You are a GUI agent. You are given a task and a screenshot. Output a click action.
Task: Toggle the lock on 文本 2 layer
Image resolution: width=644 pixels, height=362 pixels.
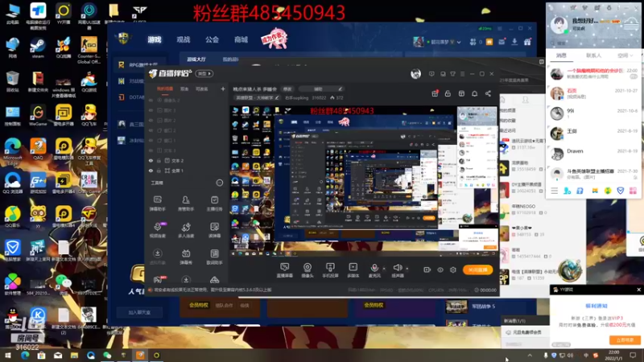tap(159, 160)
